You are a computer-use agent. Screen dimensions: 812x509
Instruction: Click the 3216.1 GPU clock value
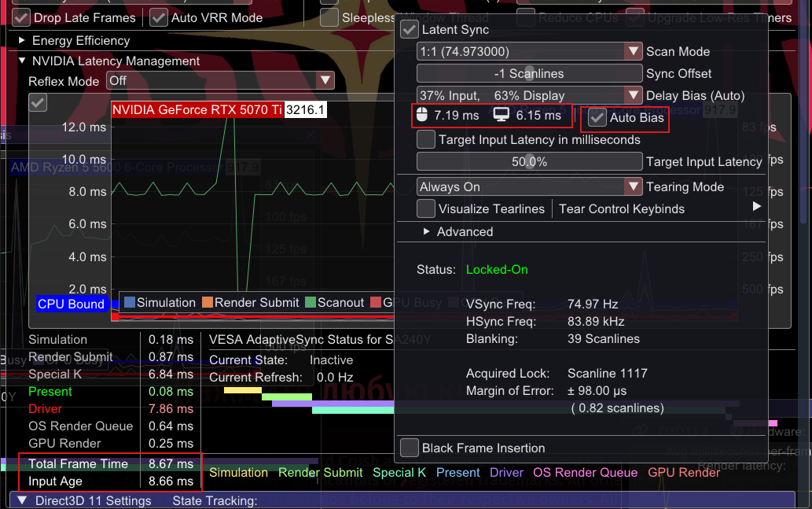(305, 110)
